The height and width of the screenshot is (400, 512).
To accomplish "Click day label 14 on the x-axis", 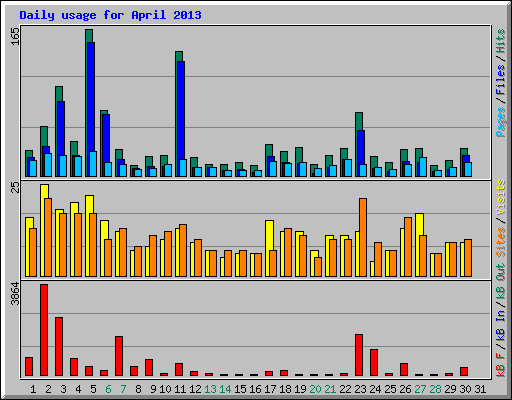I will tap(225, 389).
